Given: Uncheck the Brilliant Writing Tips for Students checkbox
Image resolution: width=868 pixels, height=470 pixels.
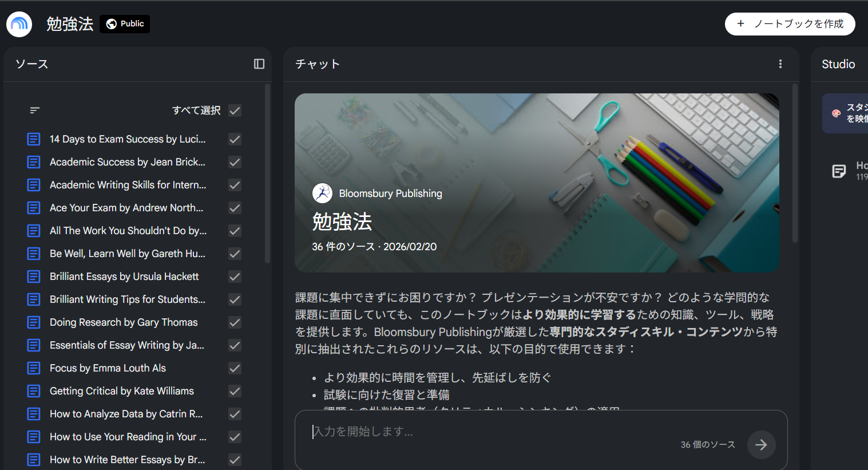Looking at the screenshot, I should click(235, 299).
